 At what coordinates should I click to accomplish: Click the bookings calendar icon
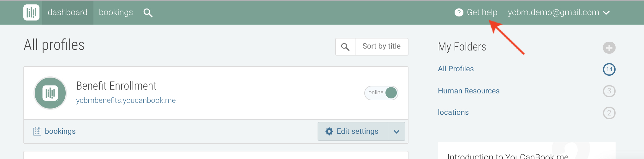point(37,131)
